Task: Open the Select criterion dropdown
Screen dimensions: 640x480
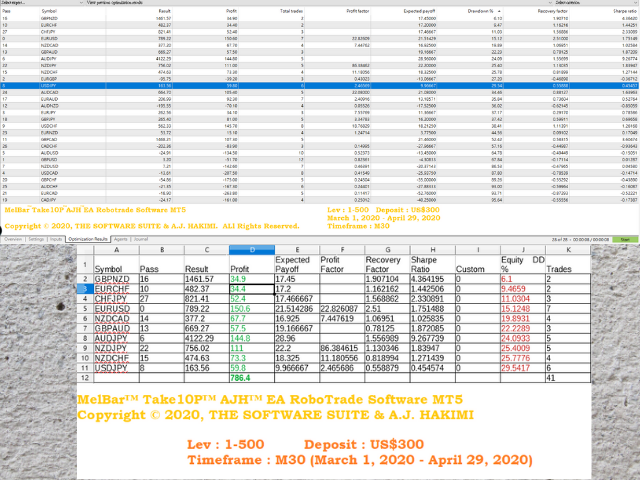Action: [x=597, y=2]
